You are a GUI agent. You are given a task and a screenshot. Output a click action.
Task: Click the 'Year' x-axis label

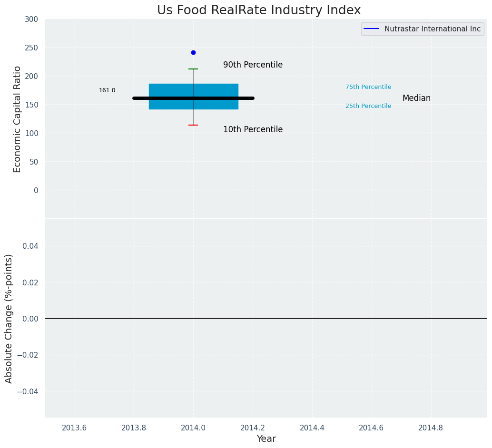click(266, 439)
